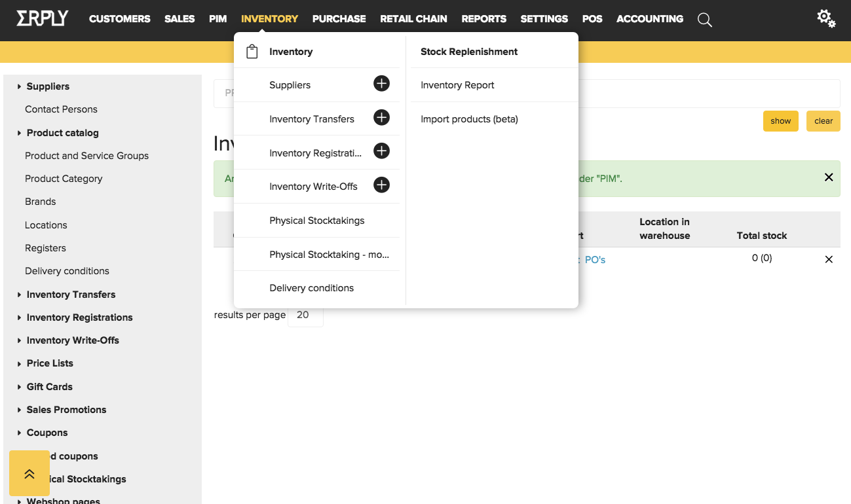Click the results per page field

[x=305, y=315]
